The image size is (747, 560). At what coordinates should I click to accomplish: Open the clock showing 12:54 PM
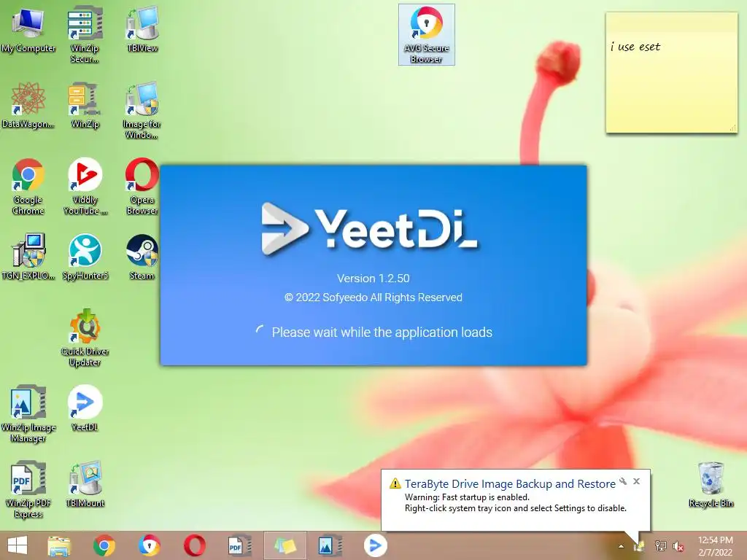pos(715,546)
